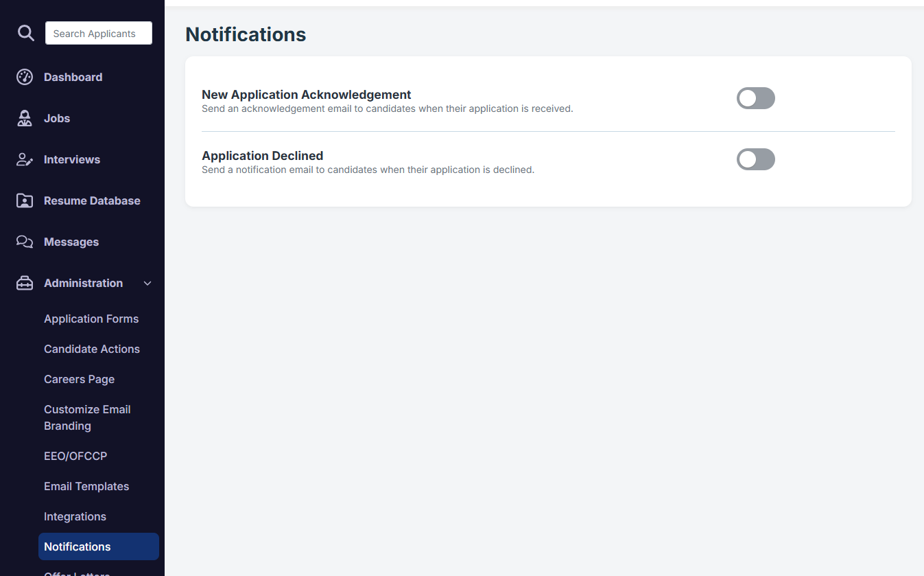The image size is (924, 576).
Task: Select the highlighted Notifications item
Action: coord(99,546)
